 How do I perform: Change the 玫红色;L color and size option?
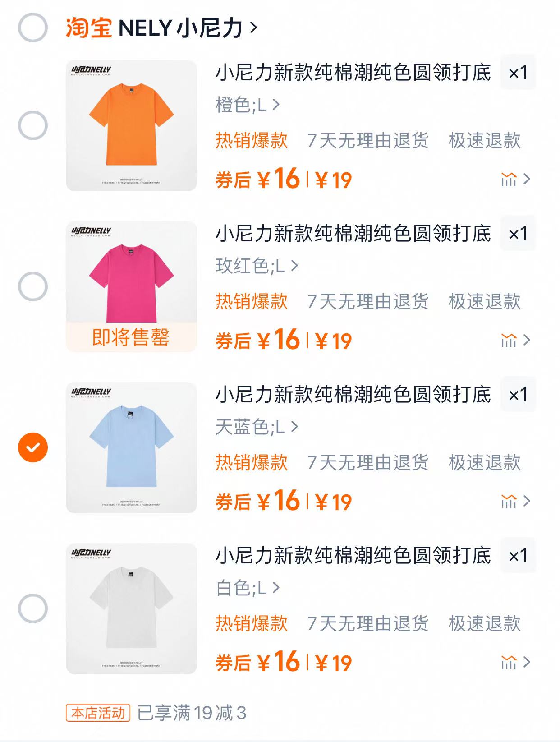(257, 266)
